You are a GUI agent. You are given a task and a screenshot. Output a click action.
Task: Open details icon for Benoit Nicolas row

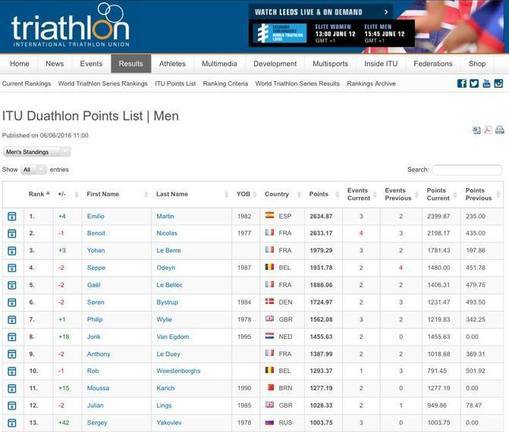(12, 233)
